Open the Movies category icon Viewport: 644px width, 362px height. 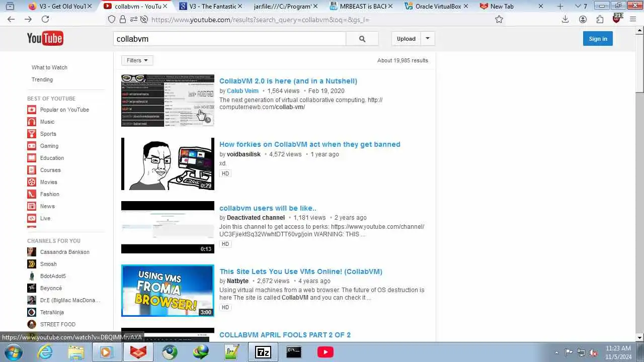[x=32, y=182]
